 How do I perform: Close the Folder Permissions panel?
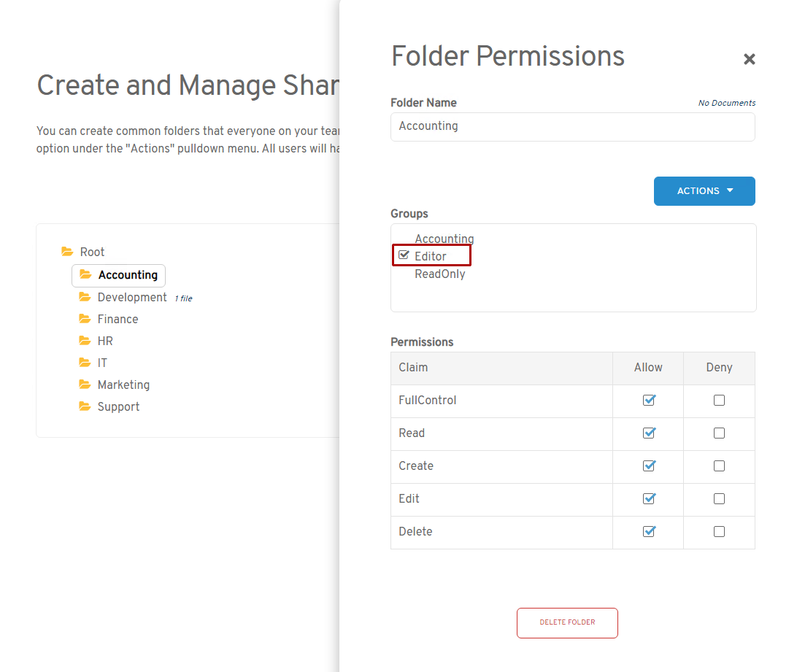coord(749,59)
